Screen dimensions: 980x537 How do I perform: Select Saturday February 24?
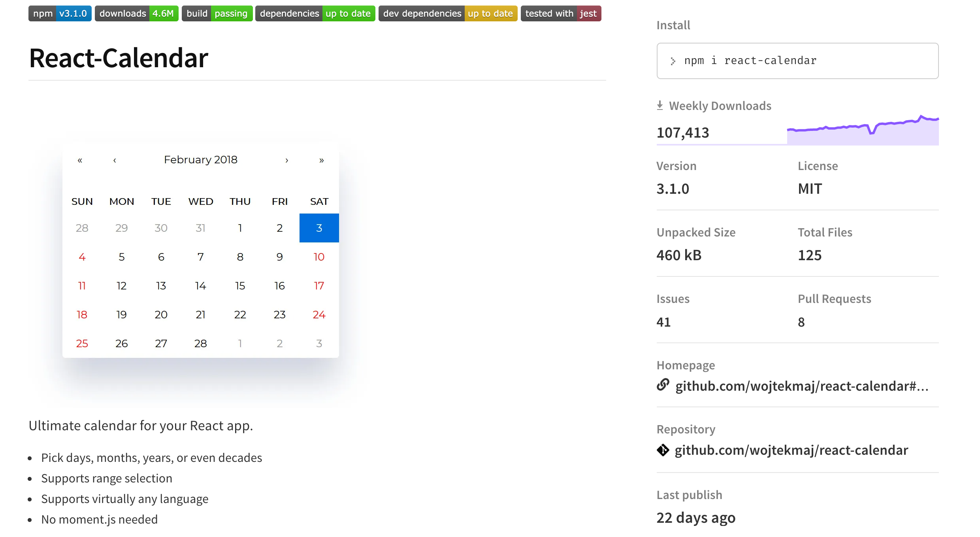pyautogui.click(x=319, y=314)
